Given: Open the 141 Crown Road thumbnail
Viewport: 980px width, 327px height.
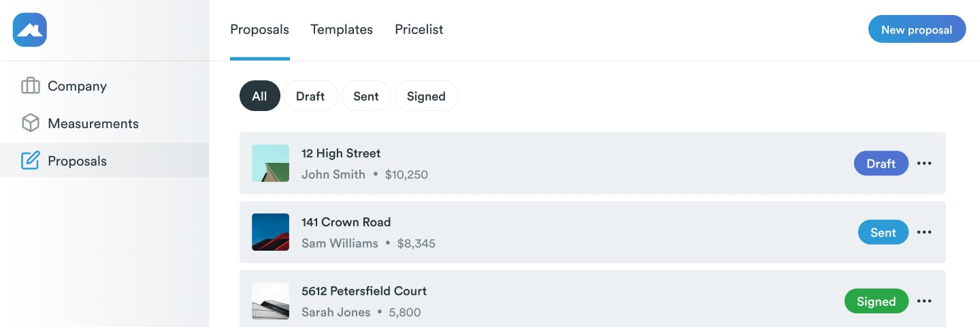Looking at the screenshot, I should [270, 232].
